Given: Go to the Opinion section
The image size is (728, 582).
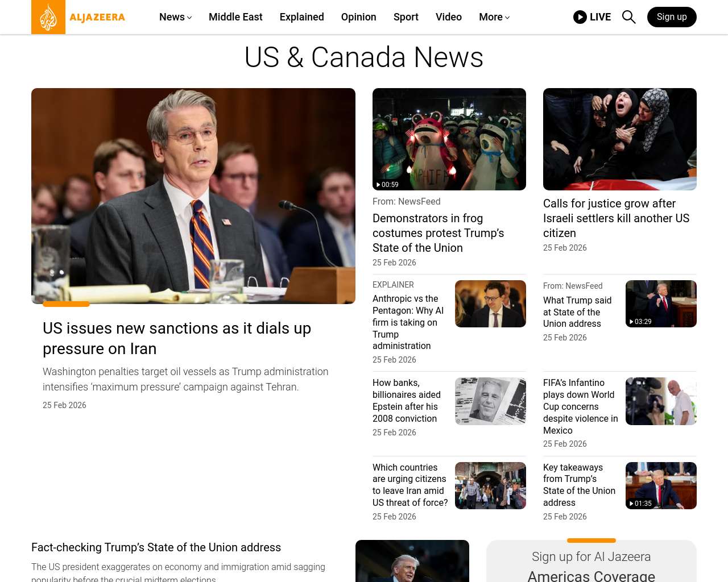Looking at the screenshot, I should click(x=358, y=17).
